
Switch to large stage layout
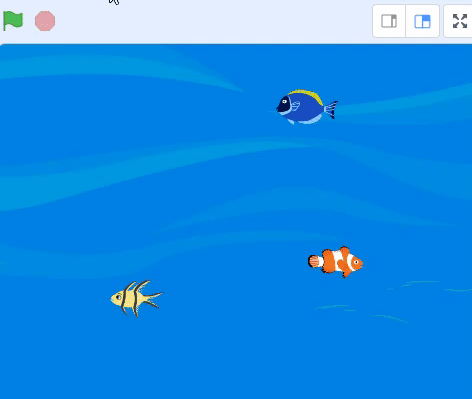tap(422, 21)
